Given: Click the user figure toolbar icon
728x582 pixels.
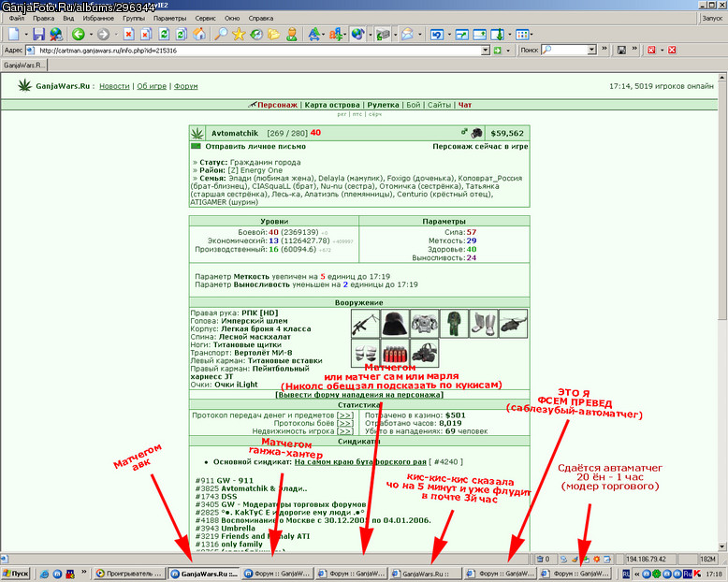Looking at the screenshot, I should pos(292,35).
